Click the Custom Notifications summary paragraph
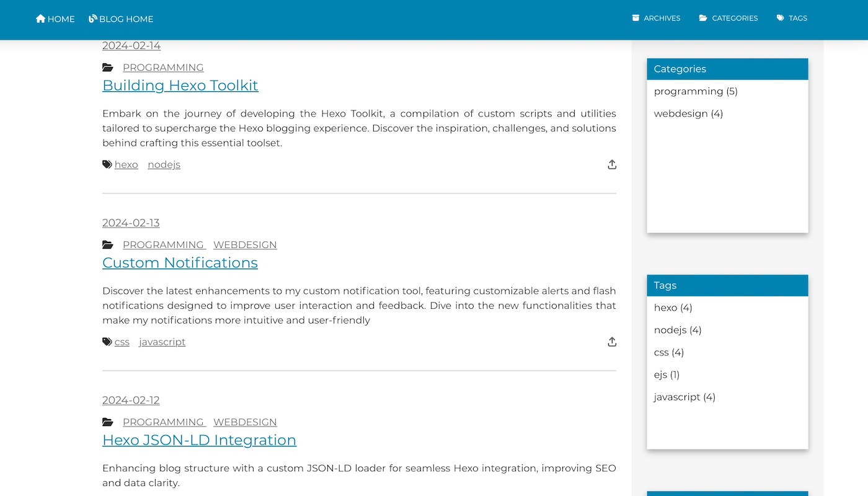The height and width of the screenshot is (496, 868). tap(359, 306)
